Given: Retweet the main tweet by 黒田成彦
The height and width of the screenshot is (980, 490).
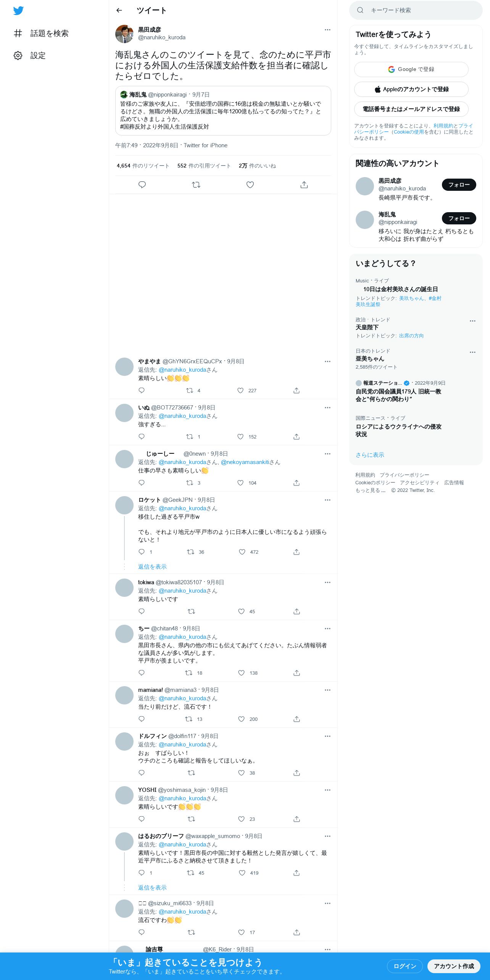Looking at the screenshot, I should pyautogui.click(x=196, y=185).
